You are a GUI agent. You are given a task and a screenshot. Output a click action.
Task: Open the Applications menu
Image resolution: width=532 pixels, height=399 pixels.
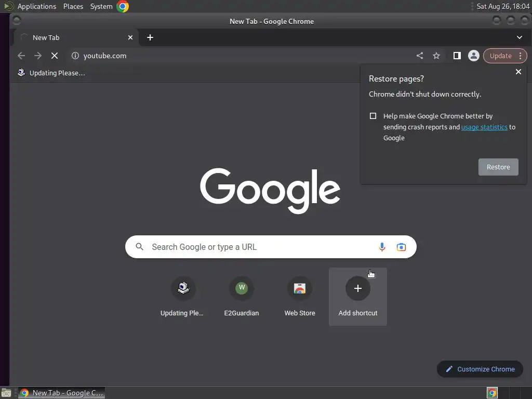tap(37, 6)
